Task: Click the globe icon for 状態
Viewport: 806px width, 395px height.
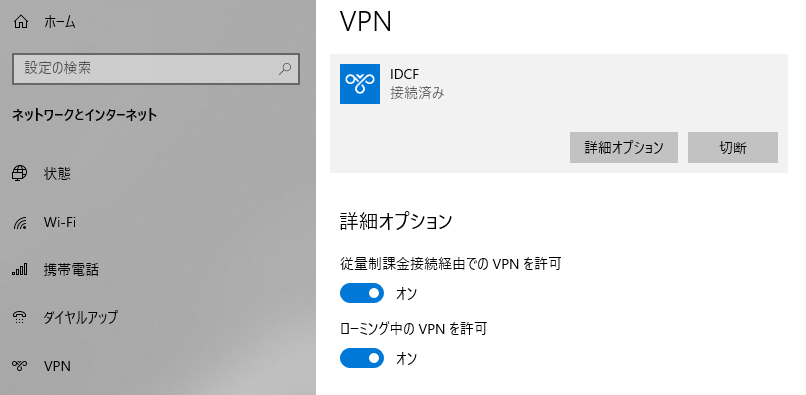Action: point(20,174)
